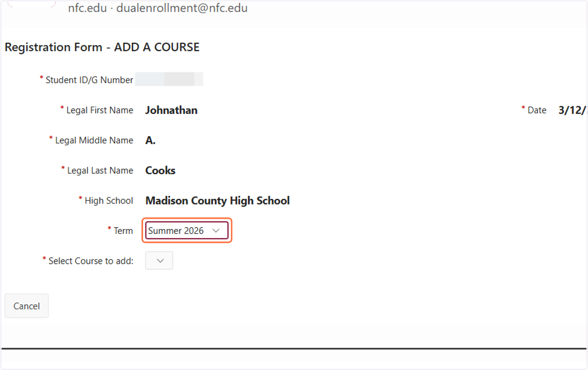The height and width of the screenshot is (370, 588).
Task: Select the middle name value A.
Action: (x=150, y=140)
